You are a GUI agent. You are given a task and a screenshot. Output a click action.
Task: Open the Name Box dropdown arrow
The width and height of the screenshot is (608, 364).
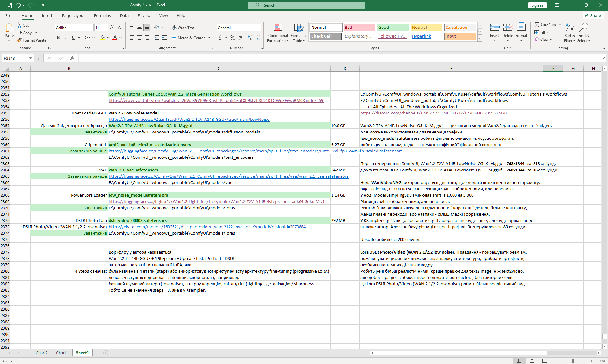pyautogui.click(x=30, y=58)
